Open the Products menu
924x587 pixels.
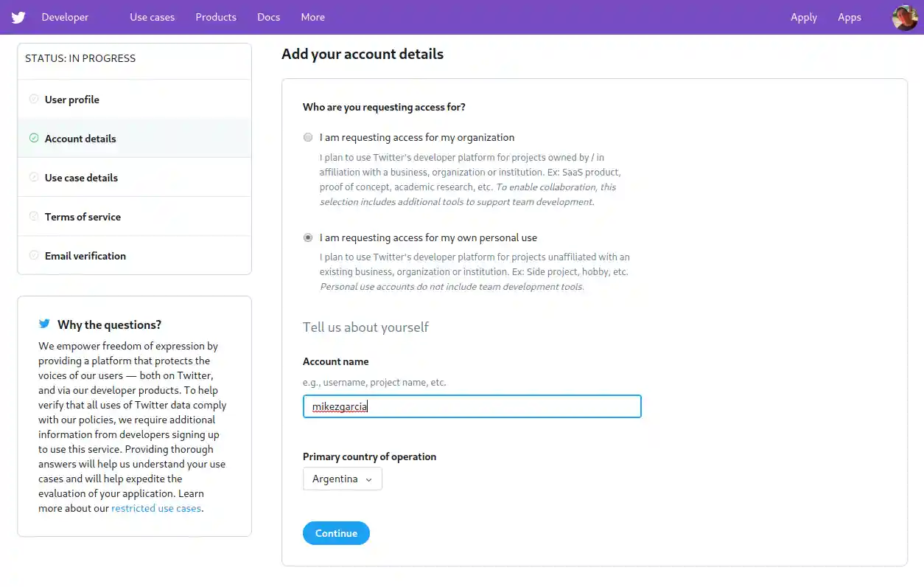215,17
